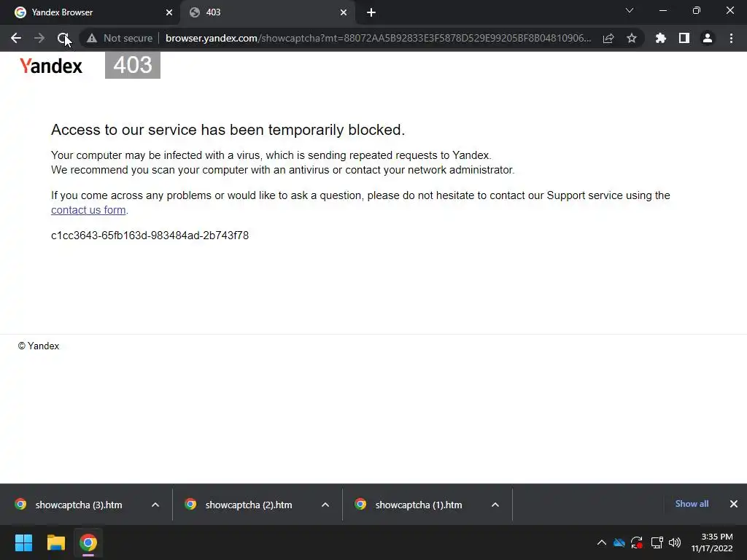Expand options for showcaptcha (3).htm
The width and height of the screenshot is (747, 560).
tap(155, 505)
